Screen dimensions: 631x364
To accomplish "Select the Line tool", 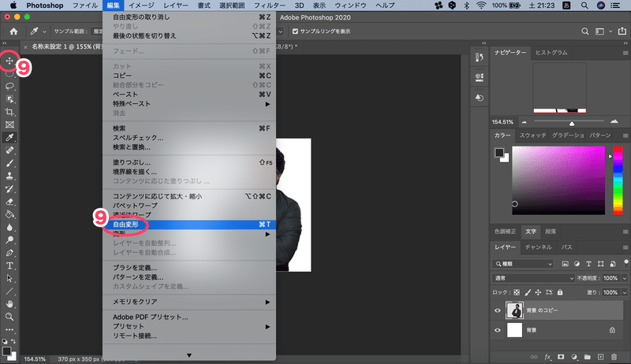I will pos(9,292).
